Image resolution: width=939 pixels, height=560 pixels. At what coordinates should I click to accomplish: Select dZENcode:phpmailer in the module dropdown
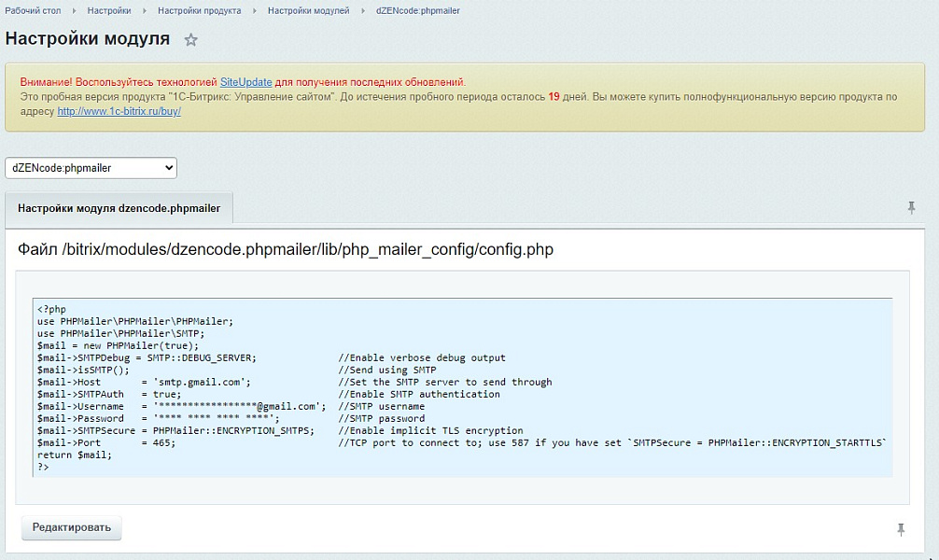(x=91, y=167)
